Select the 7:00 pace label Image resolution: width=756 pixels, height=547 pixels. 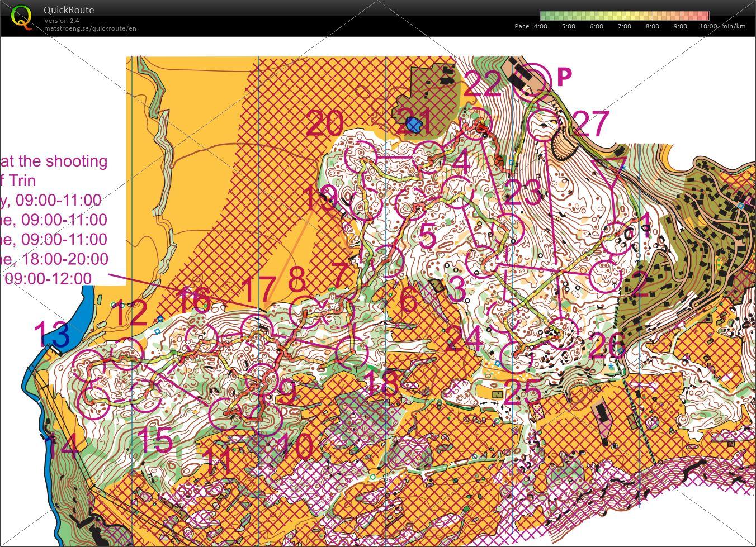(624, 26)
